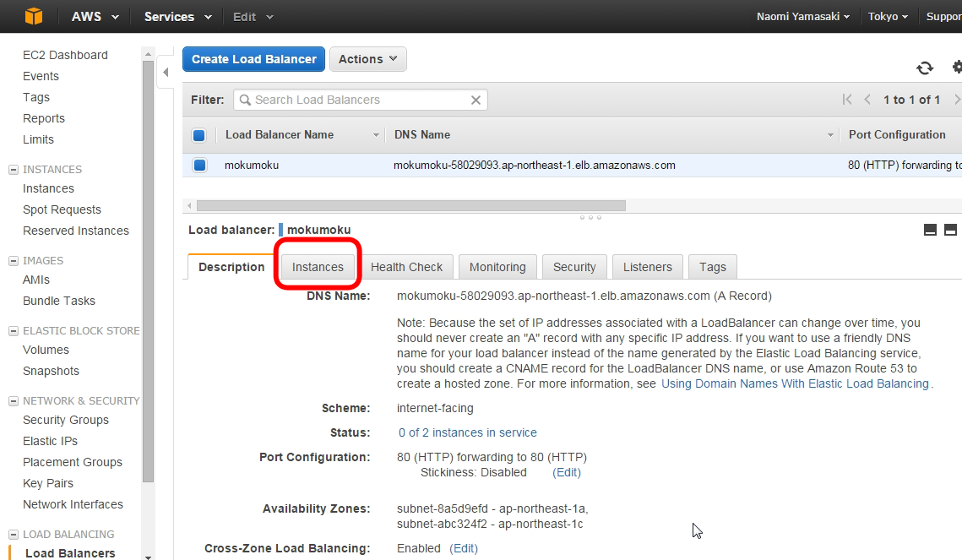Open the Services dropdown menu

tap(178, 17)
